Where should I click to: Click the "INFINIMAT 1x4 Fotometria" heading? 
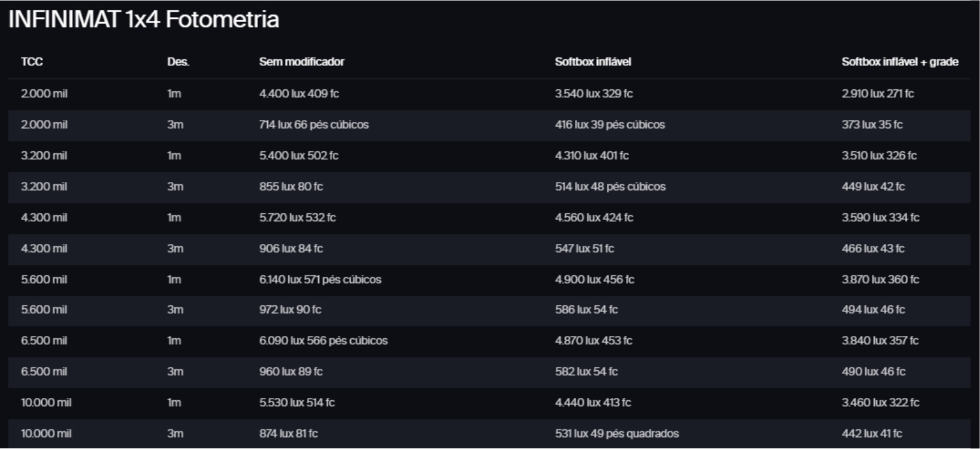[144, 20]
